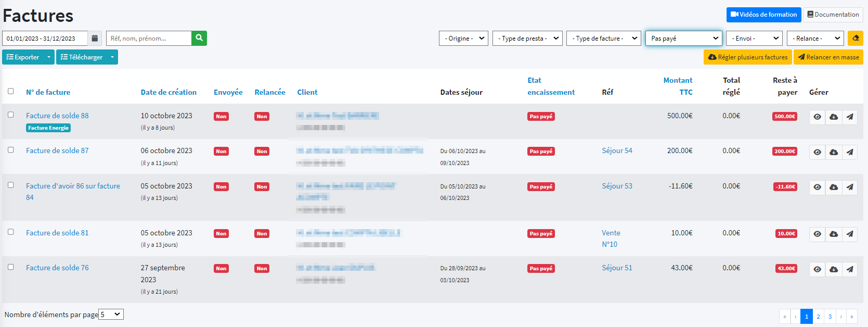Select checkbox for Facture de solde 76
Viewport: 868px width, 327px height.
pyautogui.click(x=11, y=267)
